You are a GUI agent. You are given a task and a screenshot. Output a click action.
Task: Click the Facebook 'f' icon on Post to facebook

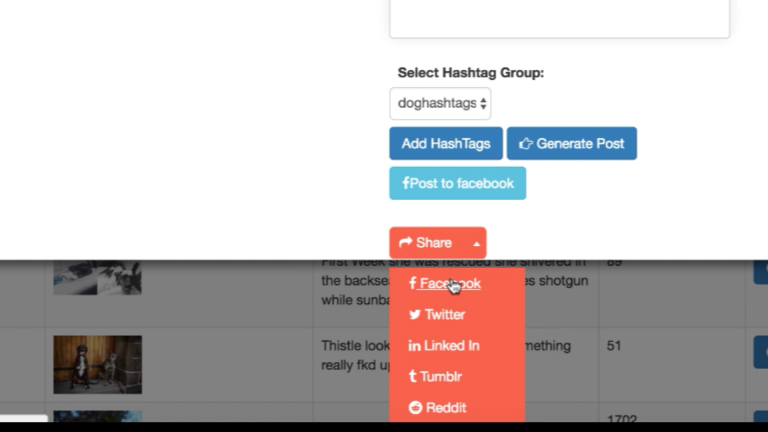(406, 183)
